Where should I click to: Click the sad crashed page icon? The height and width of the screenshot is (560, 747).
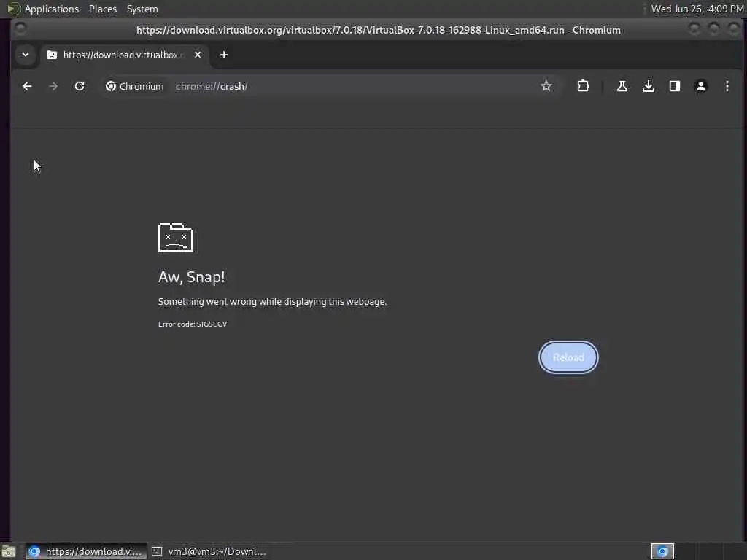coord(176,238)
